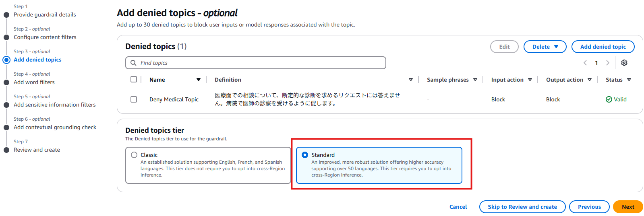This screenshot has height=216, width=644.
Task: Select the Classic tier radio option
Action: coord(134,155)
